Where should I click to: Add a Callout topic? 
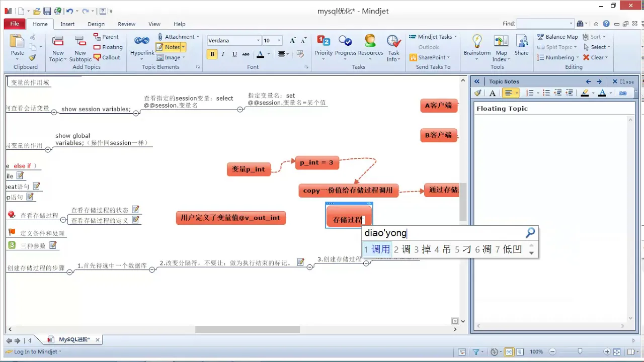pos(107,57)
